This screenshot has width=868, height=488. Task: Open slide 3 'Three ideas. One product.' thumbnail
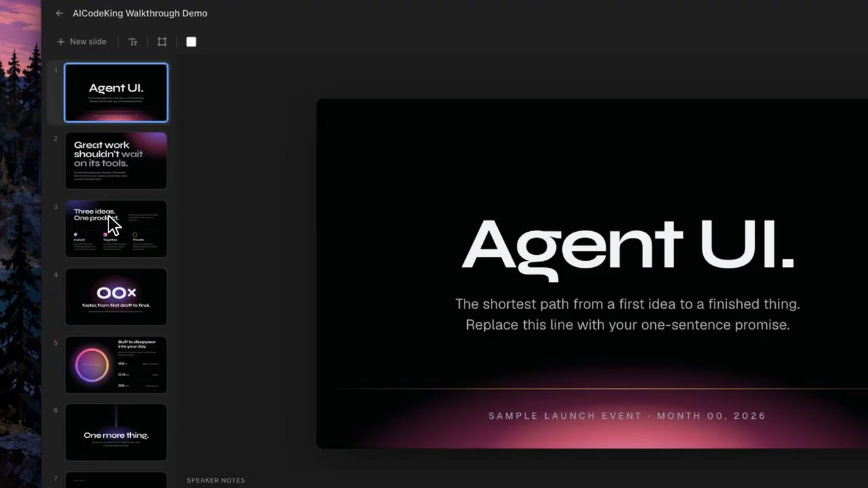point(116,228)
